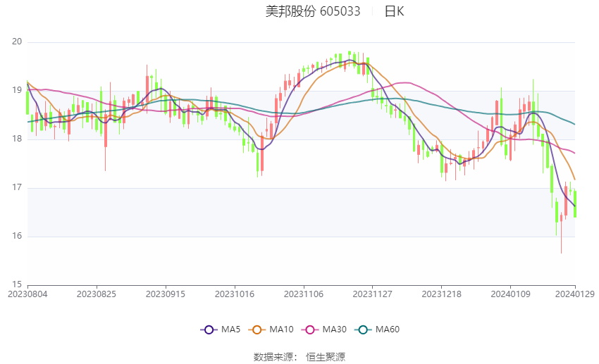Click the 数据来源 caption below the legend

275,357
